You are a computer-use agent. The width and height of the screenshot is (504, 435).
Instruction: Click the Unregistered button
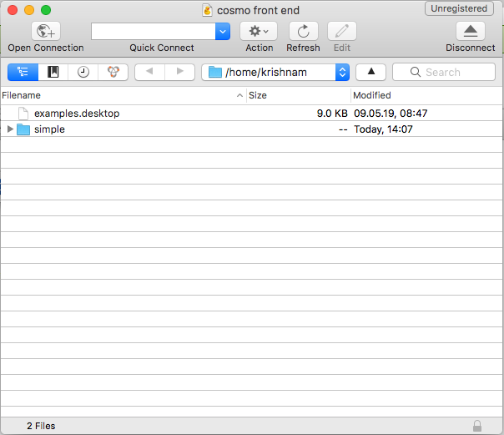[x=459, y=8]
